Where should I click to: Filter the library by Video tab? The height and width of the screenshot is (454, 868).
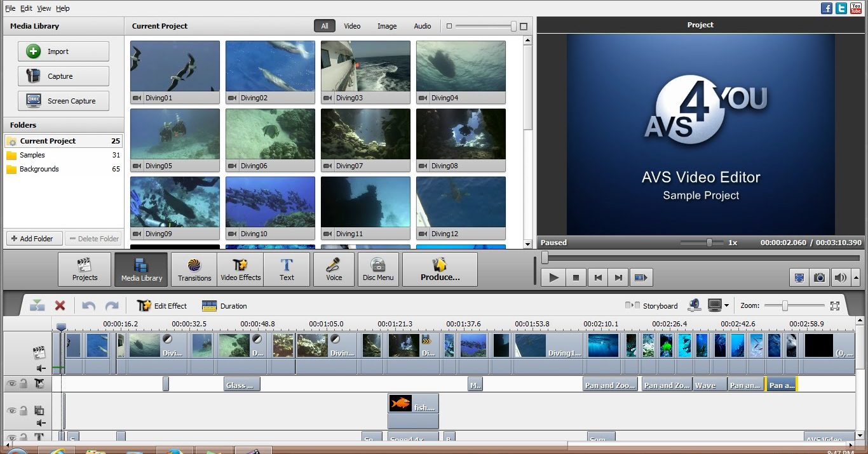coord(352,26)
